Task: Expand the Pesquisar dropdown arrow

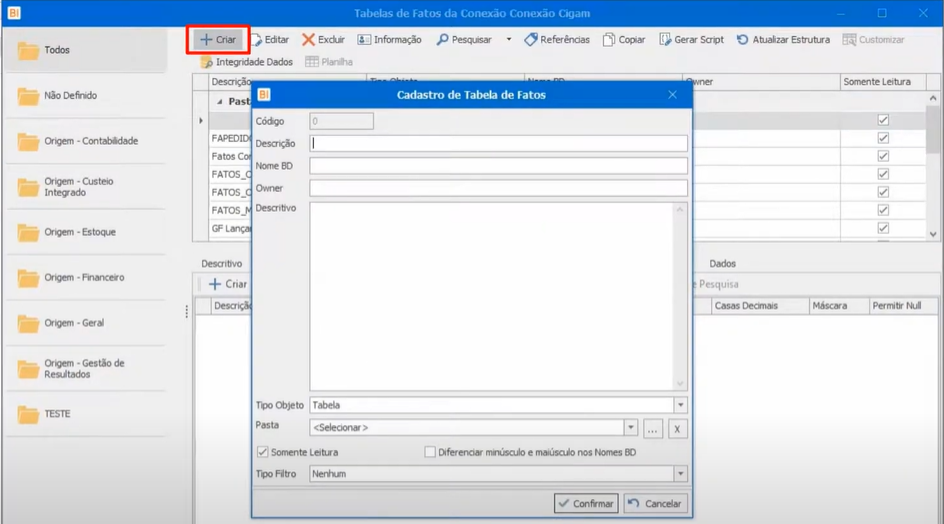Action: (x=509, y=40)
